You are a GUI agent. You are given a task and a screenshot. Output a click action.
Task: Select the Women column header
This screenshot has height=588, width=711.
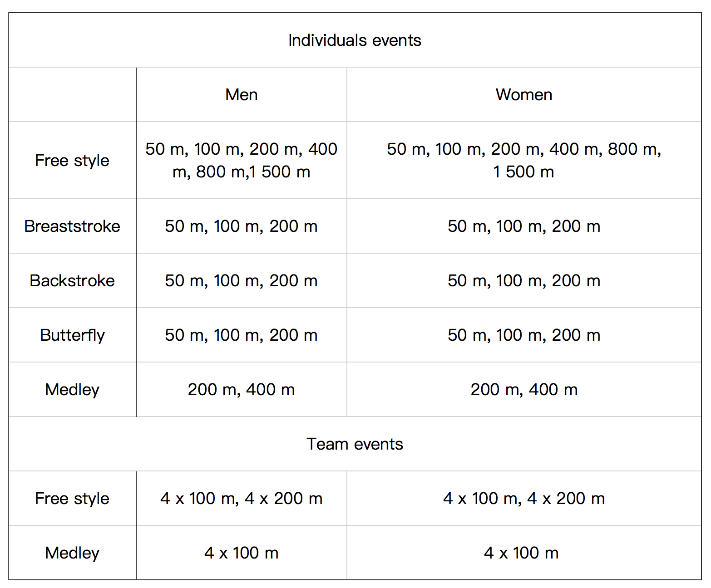coord(524,95)
